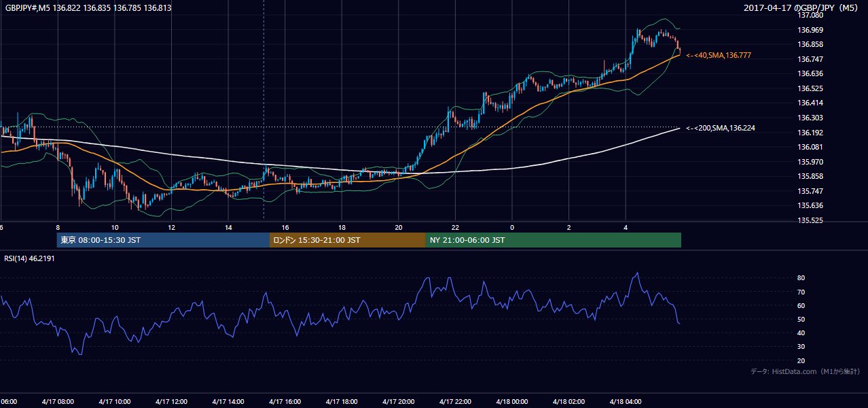Image resolution: width=868 pixels, height=408 pixels.
Task: Click the 4/17 14:00 bottom time label
Action: point(228,402)
